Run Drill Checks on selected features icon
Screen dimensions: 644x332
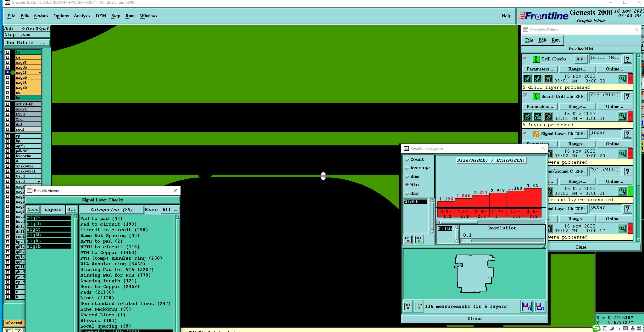538,79
